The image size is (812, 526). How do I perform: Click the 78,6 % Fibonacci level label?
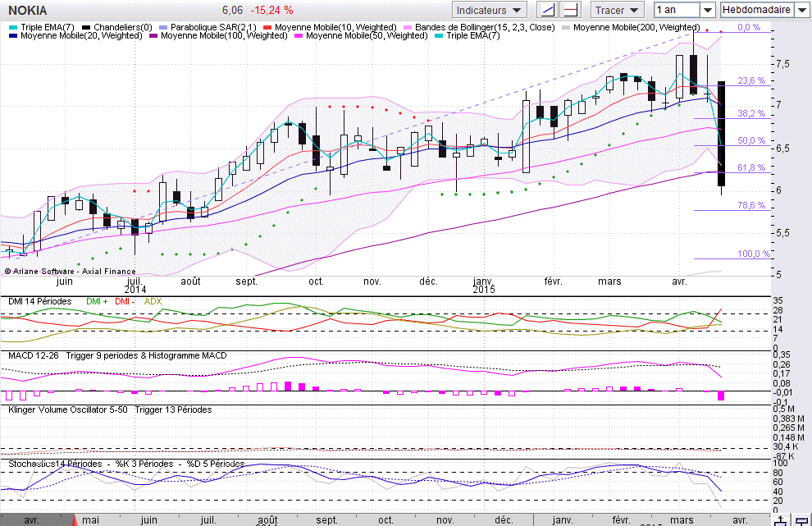coord(750,205)
